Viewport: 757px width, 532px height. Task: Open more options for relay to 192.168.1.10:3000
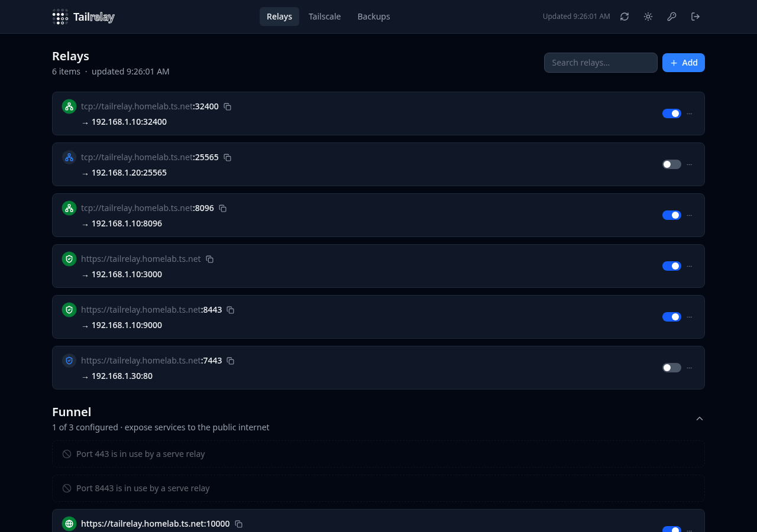[x=690, y=266]
